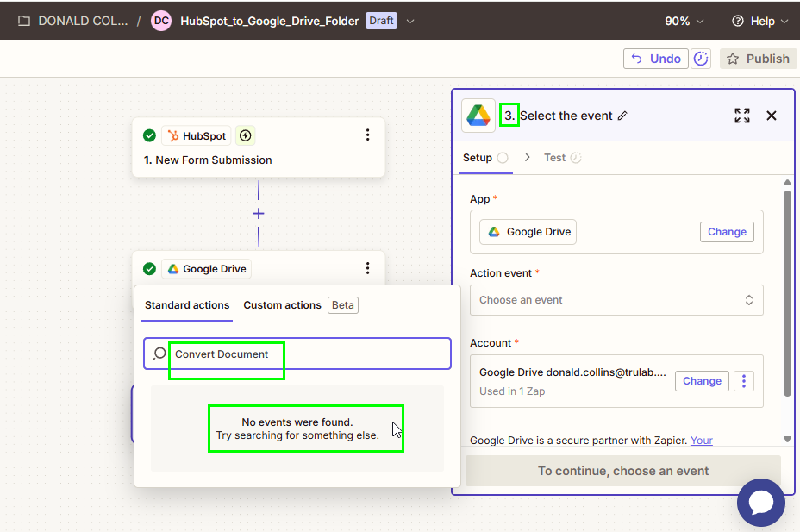The height and width of the screenshot is (532, 800).
Task: Click the DONALD COL... folder breadcrumb
Action: click(73, 21)
